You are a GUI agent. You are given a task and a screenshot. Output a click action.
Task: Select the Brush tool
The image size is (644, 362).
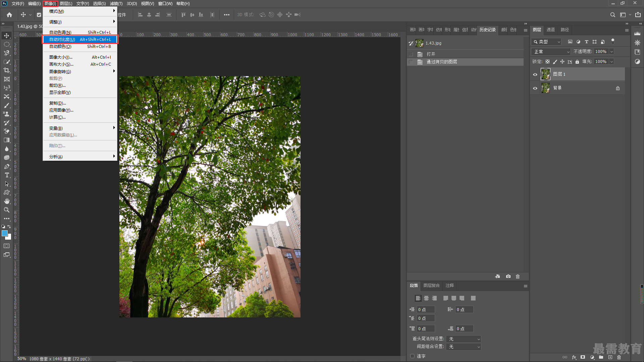click(x=7, y=105)
